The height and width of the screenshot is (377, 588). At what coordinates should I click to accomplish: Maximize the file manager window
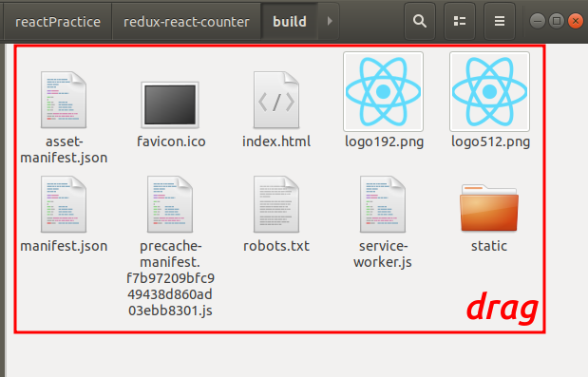click(556, 21)
